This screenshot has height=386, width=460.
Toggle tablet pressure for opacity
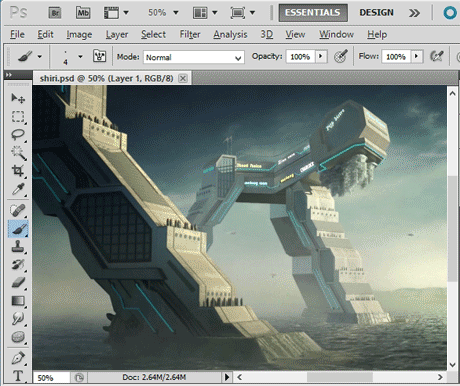(x=341, y=56)
